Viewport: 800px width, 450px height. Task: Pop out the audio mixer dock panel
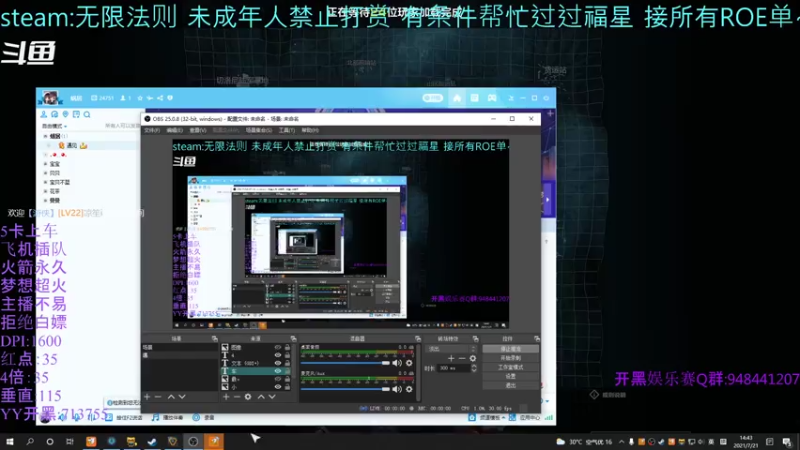point(417,339)
